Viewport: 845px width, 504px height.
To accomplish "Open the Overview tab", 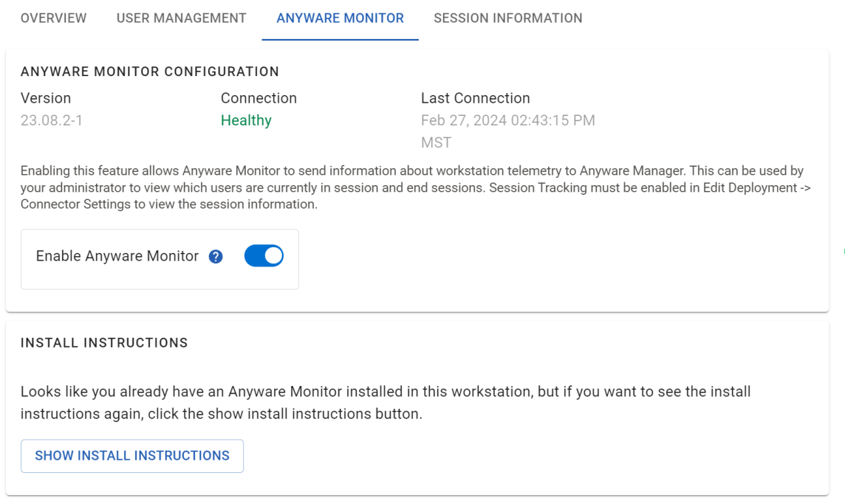I will tap(53, 18).
